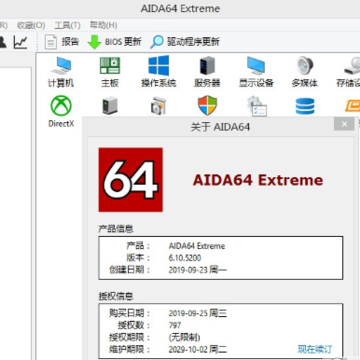Viewport: 360px width, 360px height.
Task: Click the purchase date 2019-09-25 周三
Action: point(198,313)
